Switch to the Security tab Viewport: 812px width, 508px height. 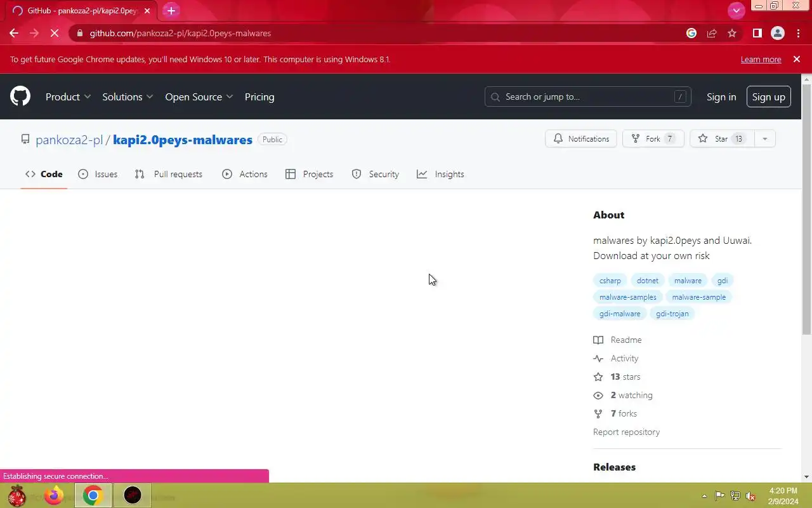point(376,174)
